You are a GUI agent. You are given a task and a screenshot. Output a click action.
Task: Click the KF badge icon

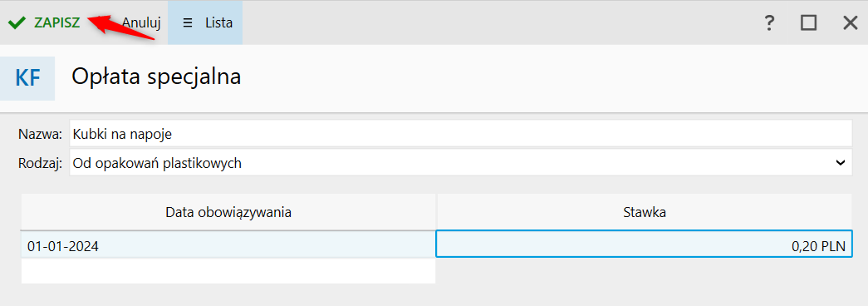click(x=27, y=78)
